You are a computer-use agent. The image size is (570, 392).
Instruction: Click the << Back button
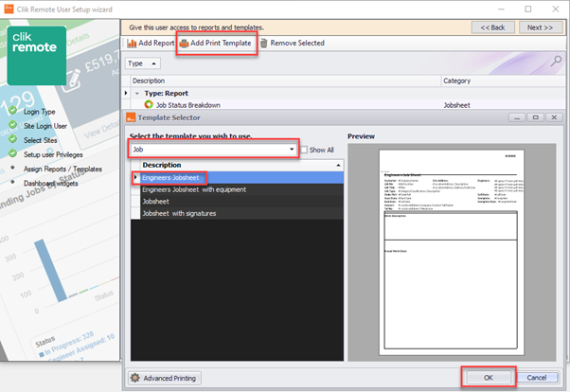tap(492, 27)
